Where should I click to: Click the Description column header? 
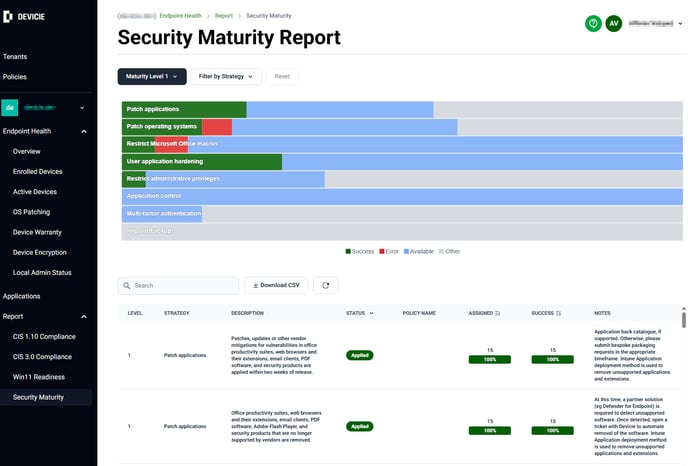tap(247, 313)
